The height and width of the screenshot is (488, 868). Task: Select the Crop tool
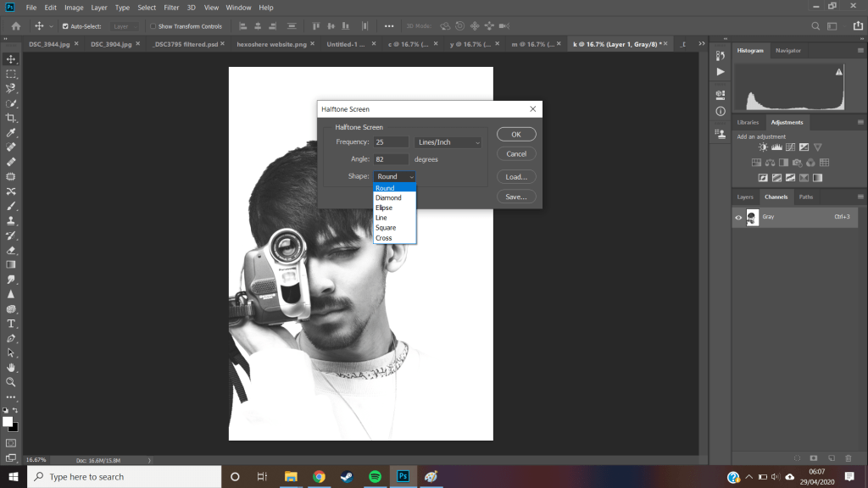point(11,118)
